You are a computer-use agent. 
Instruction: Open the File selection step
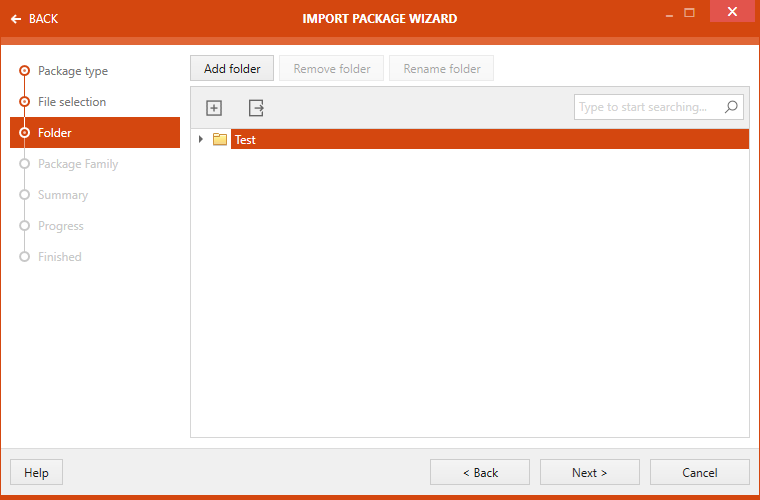tap(72, 102)
